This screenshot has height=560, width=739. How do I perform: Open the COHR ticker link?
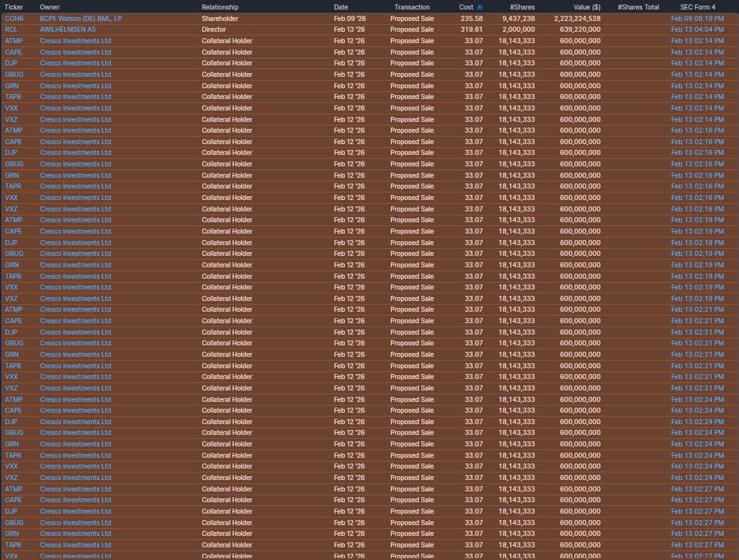tap(14, 18)
